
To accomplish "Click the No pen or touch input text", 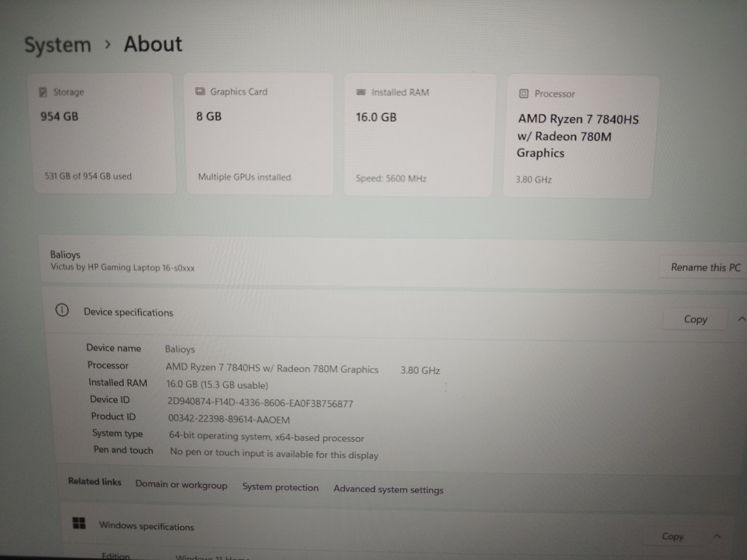I will (274, 454).
